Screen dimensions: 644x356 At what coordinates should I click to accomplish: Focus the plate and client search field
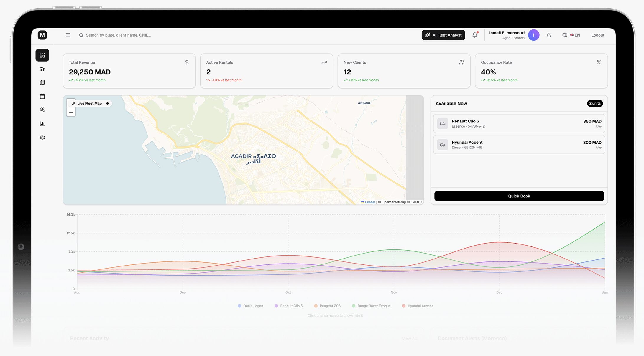coord(118,35)
